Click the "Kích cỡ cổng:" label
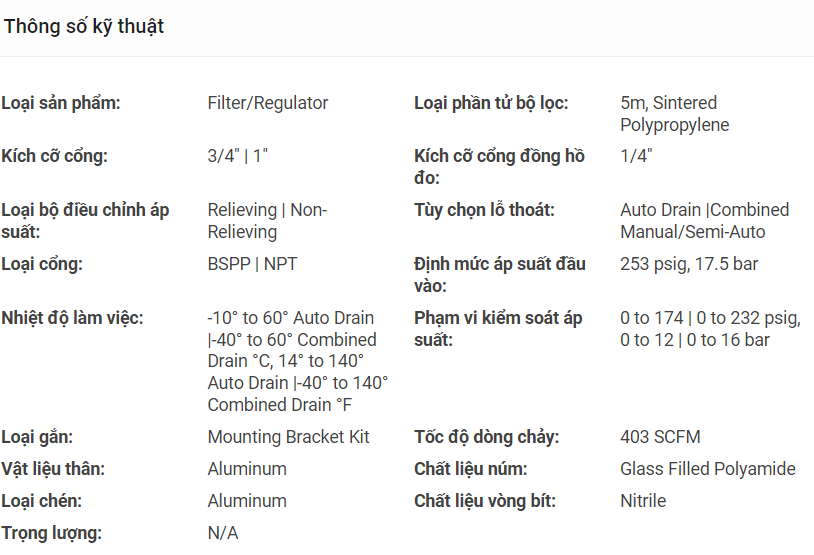The width and height of the screenshot is (814, 555). [x=55, y=156]
